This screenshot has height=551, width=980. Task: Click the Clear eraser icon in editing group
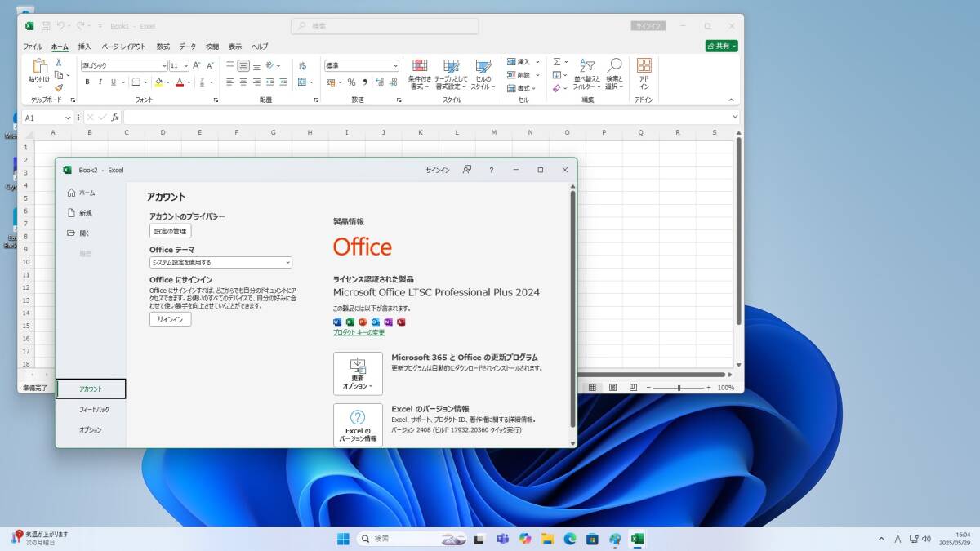(557, 88)
